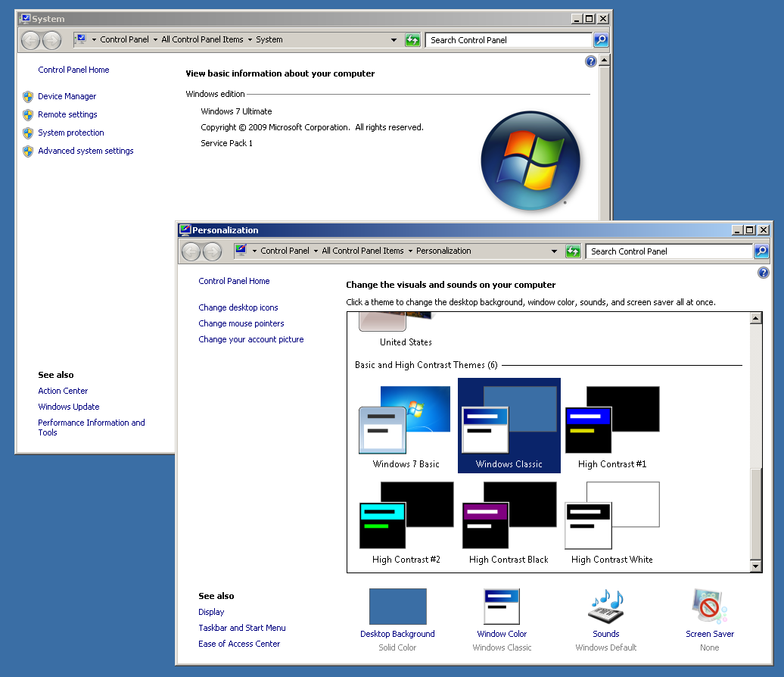This screenshot has width=784, height=677.
Task: Click the refresh icon in System address bar
Action: (x=412, y=40)
